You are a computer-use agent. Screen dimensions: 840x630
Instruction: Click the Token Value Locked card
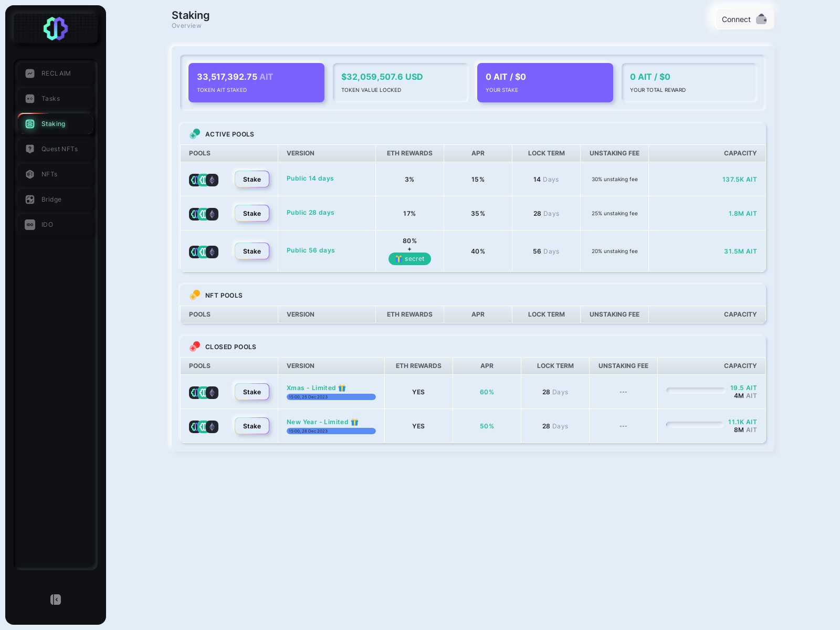coord(401,82)
